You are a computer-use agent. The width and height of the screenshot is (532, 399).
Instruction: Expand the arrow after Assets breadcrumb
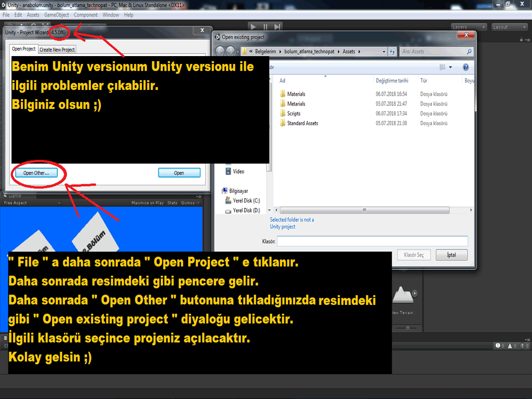pos(360,51)
